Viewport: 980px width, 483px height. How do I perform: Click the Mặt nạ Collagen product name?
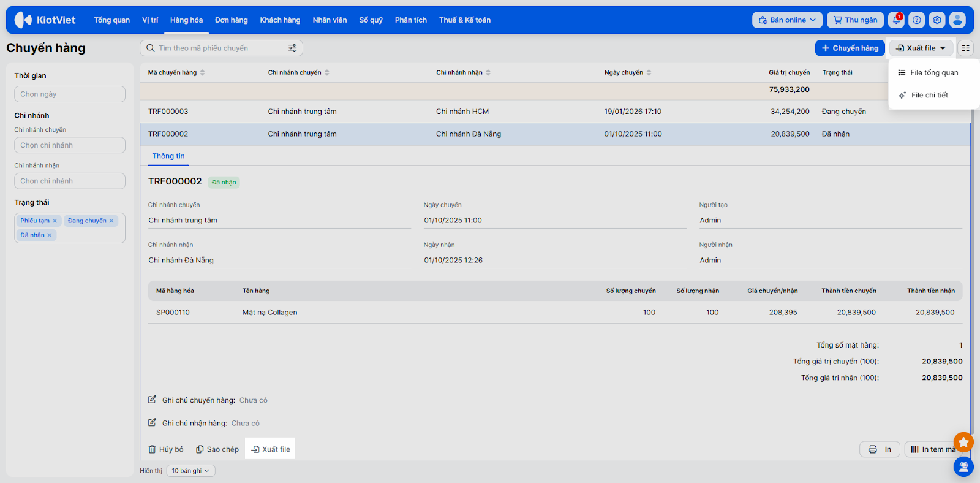270,313
